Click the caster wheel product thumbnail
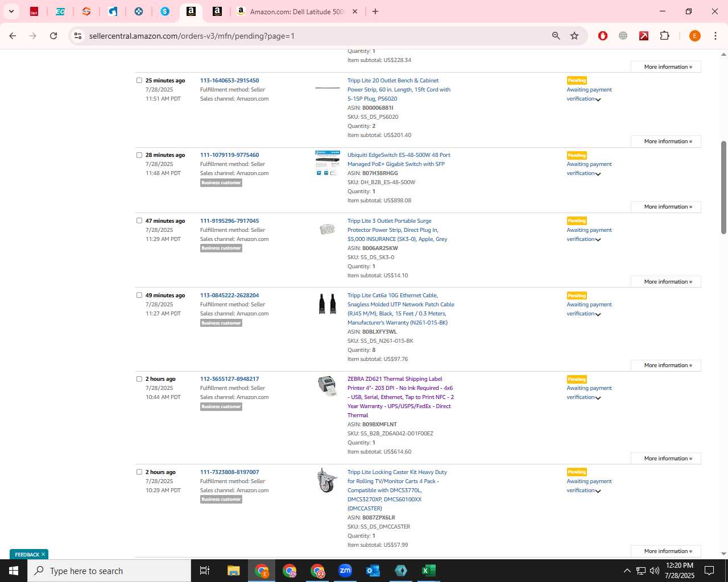Viewport: 728px width, 582px height. click(327, 480)
